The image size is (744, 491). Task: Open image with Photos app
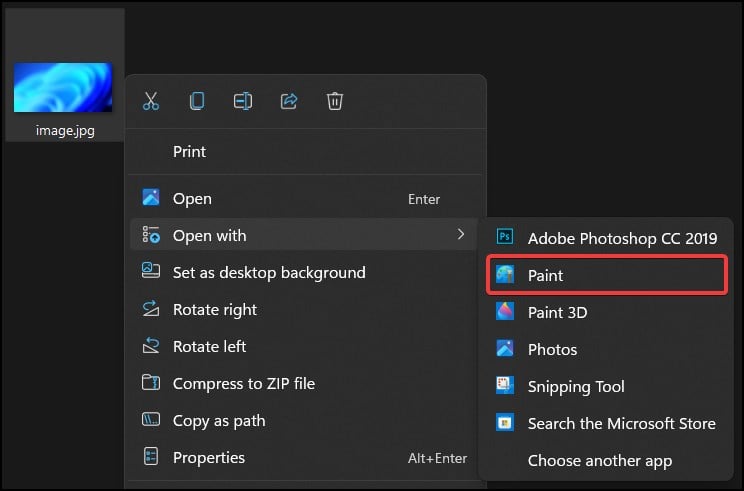tap(552, 349)
